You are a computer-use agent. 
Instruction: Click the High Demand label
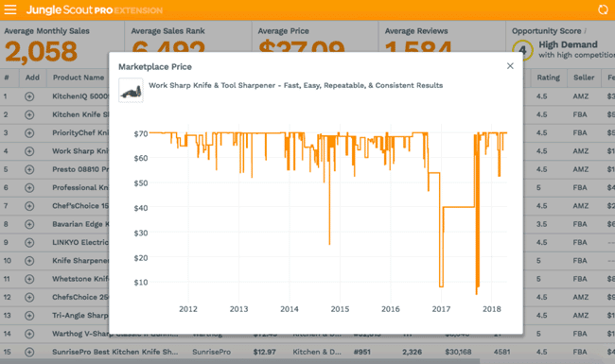pyautogui.click(x=568, y=44)
